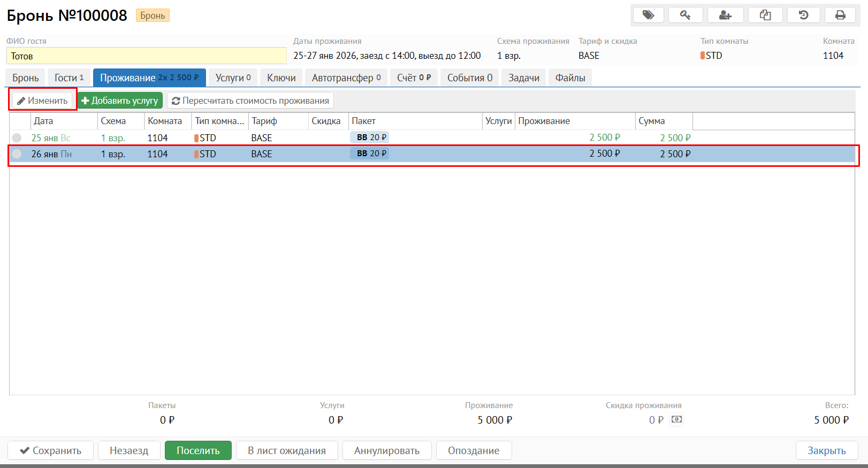
Task: Open the Файлы tab
Action: [570, 78]
